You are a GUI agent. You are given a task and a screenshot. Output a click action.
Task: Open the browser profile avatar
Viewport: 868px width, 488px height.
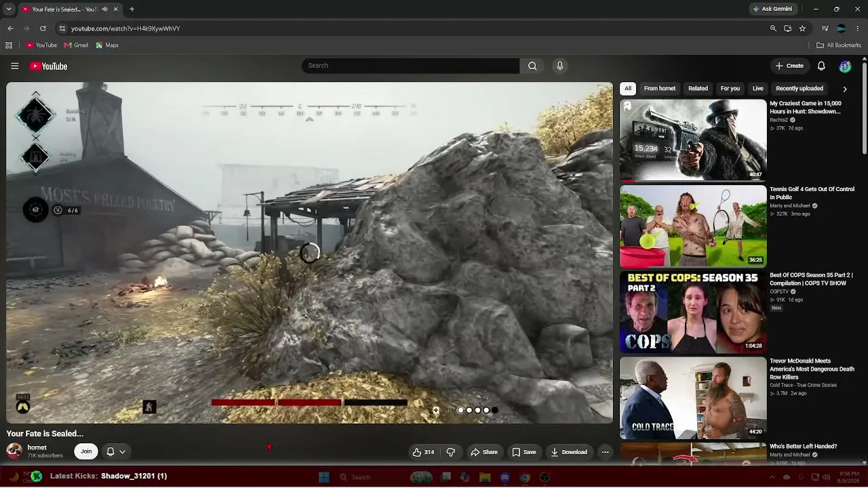click(841, 28)
